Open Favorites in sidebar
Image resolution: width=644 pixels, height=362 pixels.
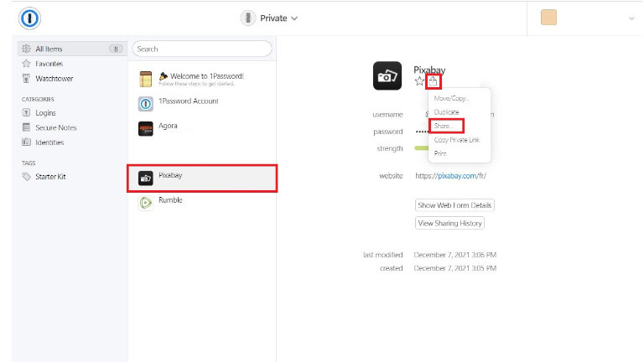[49, 64]
